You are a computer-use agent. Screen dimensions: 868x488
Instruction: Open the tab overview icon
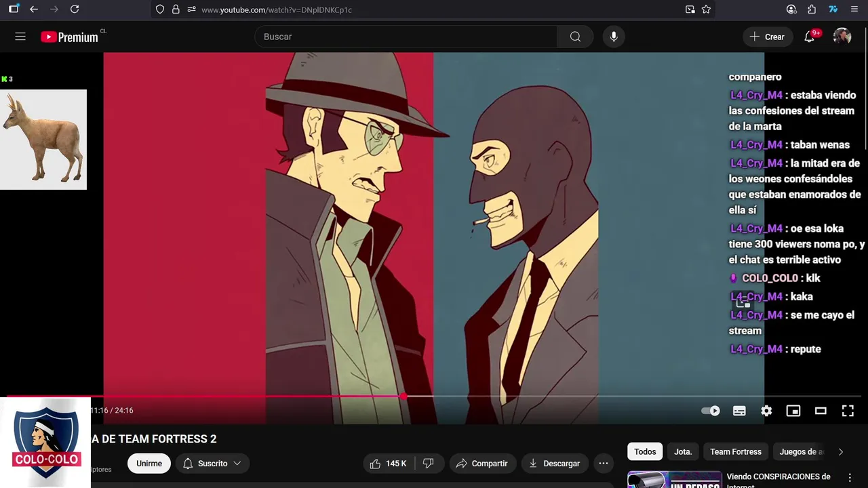[x=14, y=9]
